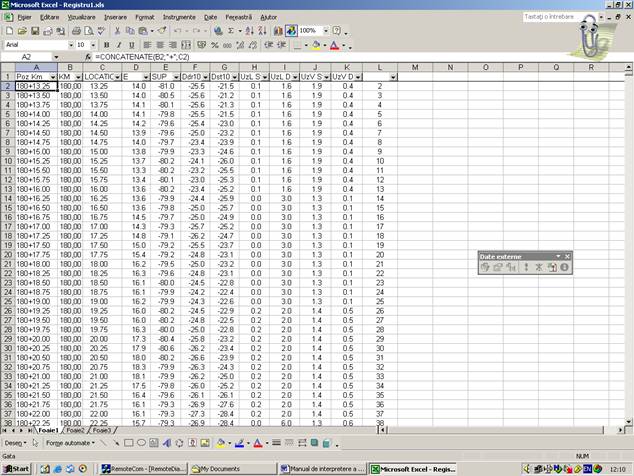This screenshot has height=476, width=634.
Task: Click the Save icon in the standard toolbar
Action: 36,31
